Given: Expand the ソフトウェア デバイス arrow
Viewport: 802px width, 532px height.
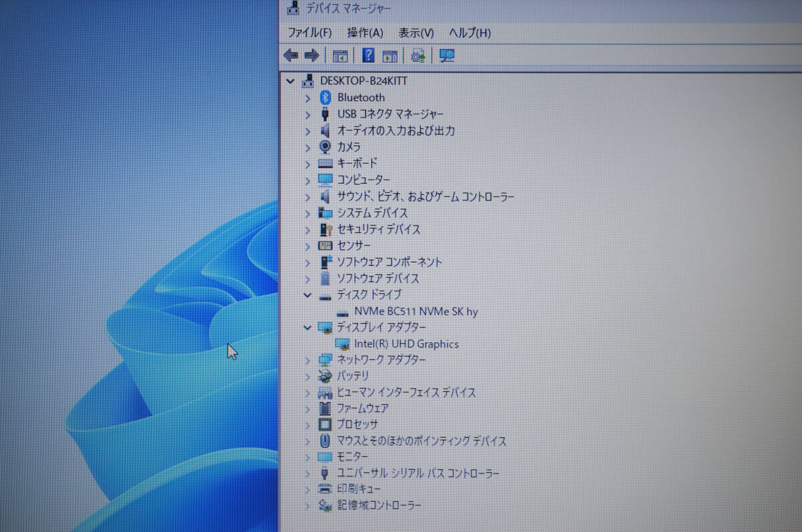Looking at the screenshot, I should (307, 279).
